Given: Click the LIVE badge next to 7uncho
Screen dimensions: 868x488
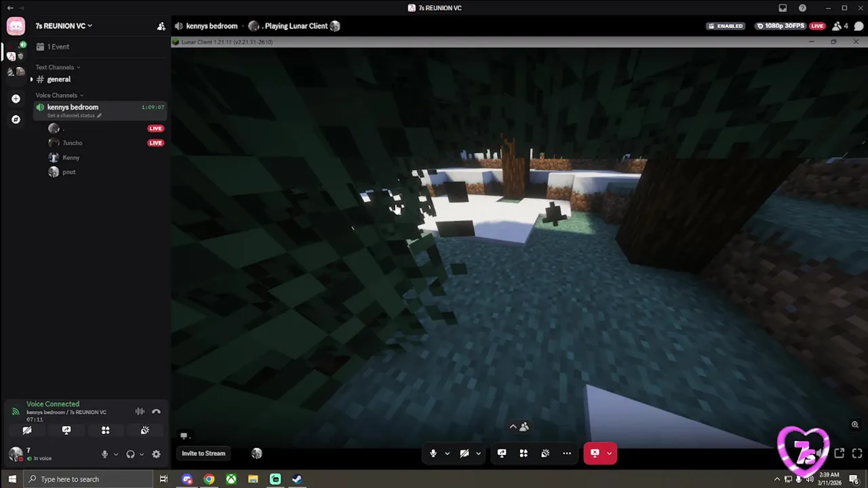Looking at the screenshot, I should tap(155, 143).
